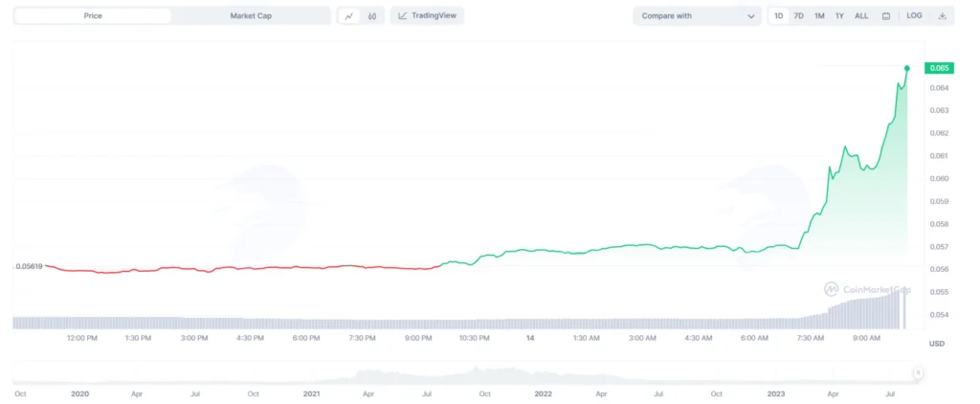This screenshot has width=980, height=404.
Task: Click the 9:00 AM axis label
Action: [867, 338]
